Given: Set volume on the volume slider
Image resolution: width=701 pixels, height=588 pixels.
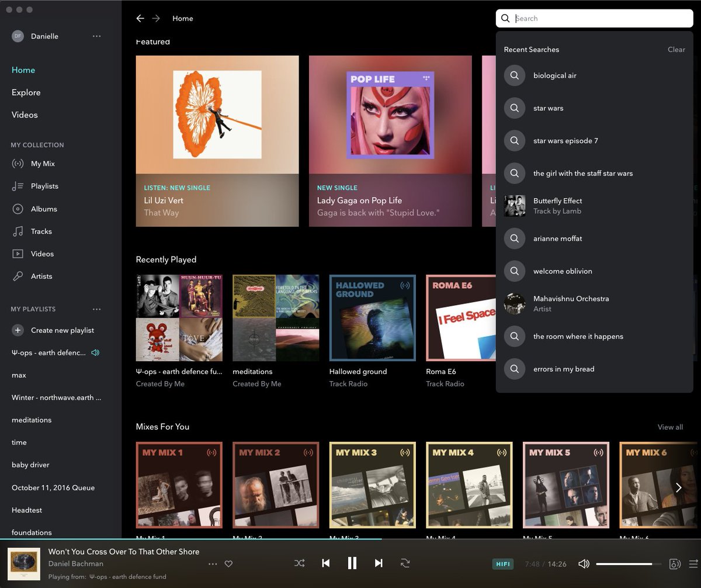Looking at the screenshot, I should tap(629, 564).
